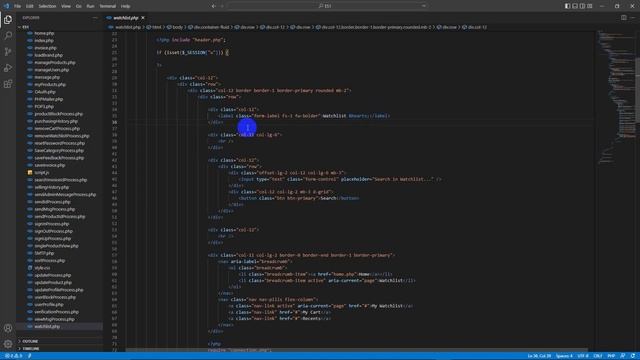The height and width of the screenshot is (360, 640).
Task: Open signInProcess.php in Explorer
Action: pyautogui.click(x=51, y=224)
